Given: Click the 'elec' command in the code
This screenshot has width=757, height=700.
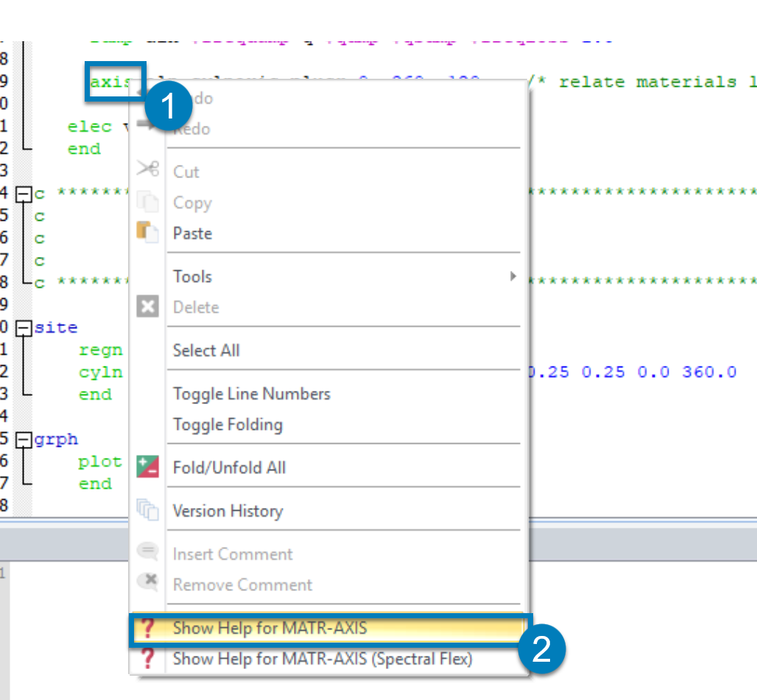Looking at the screenshot, I should coord(90,127).
